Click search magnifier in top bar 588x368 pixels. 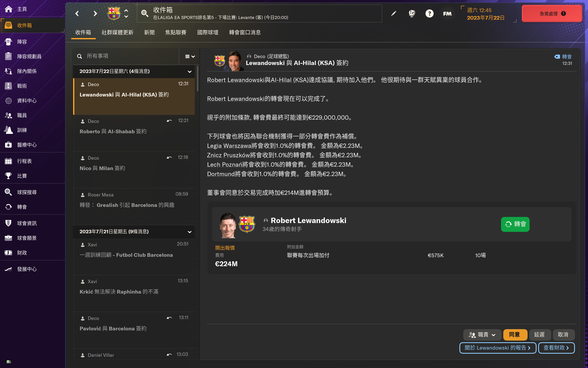click(x=145, y=13)
